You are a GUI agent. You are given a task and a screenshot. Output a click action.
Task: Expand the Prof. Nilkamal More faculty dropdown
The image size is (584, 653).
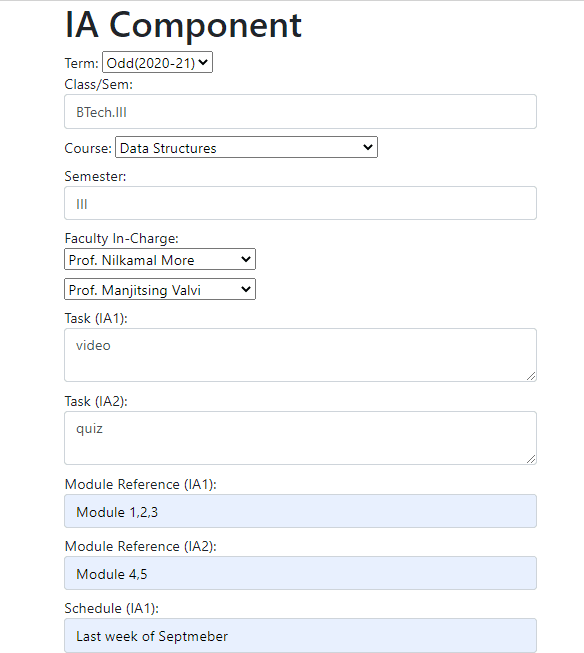click(160, 259)
